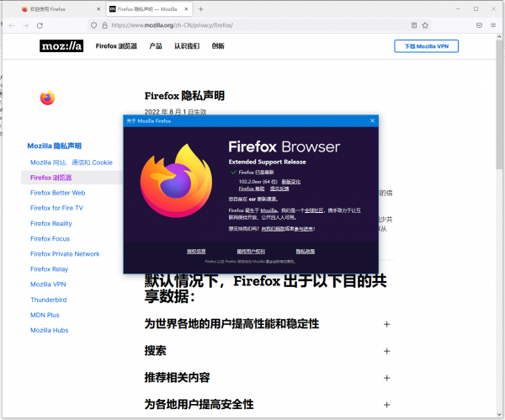Click the 2022 年 8 月 1 日生效 date text
The width and height of the screenshot is (505, 420).
[x=175, y=112]
